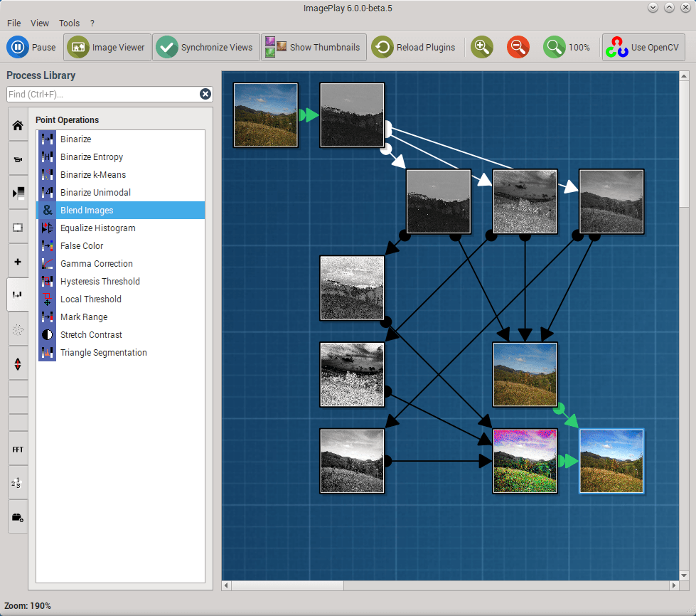Image resolution: width=696 pixels, height=616 pixels.
Task: Click the Blend Images ampersand icon
Action: coord(47,210)
